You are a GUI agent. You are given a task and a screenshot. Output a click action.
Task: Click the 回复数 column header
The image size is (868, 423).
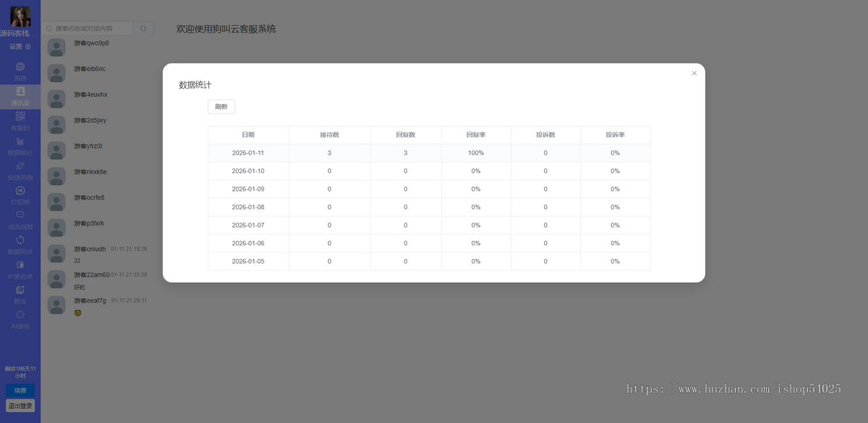coord(406,135)
